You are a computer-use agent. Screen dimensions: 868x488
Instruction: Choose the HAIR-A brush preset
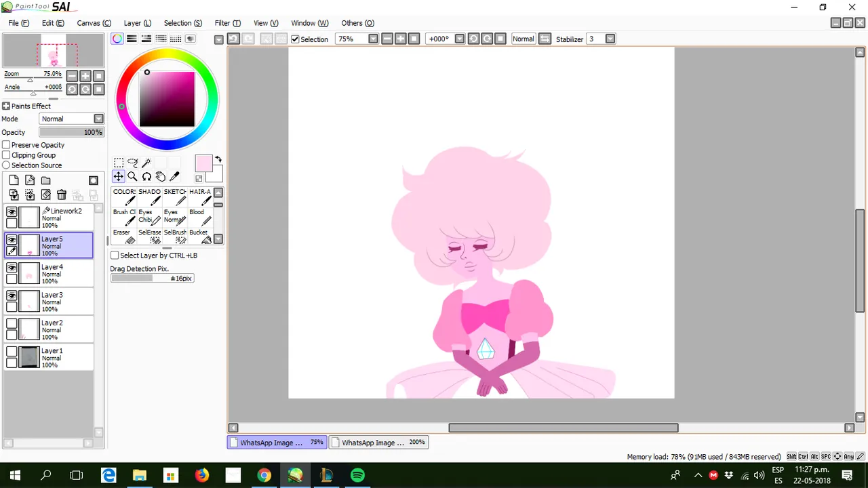click(x=200, y=197)
